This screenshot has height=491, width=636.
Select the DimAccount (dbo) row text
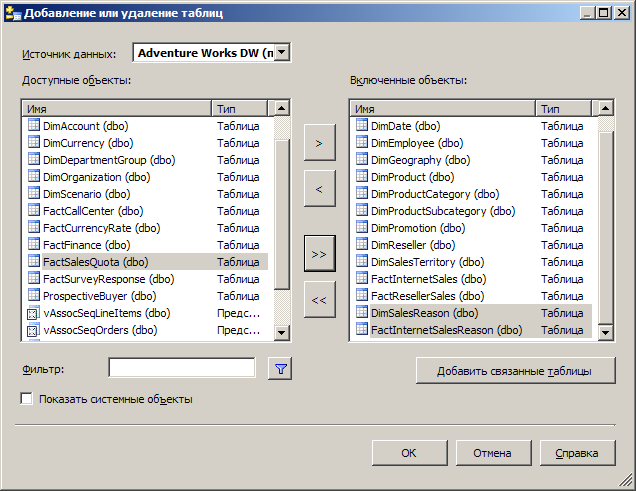tap(86, 126)
